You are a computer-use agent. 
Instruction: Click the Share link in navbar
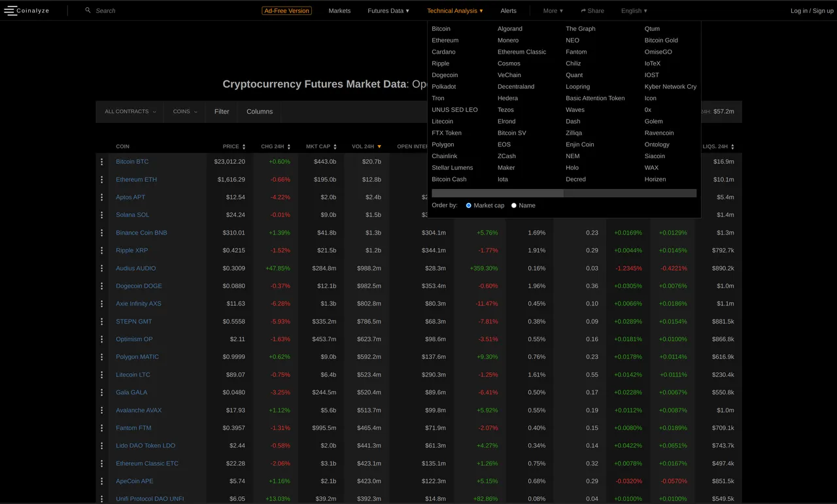click(592, 10)
